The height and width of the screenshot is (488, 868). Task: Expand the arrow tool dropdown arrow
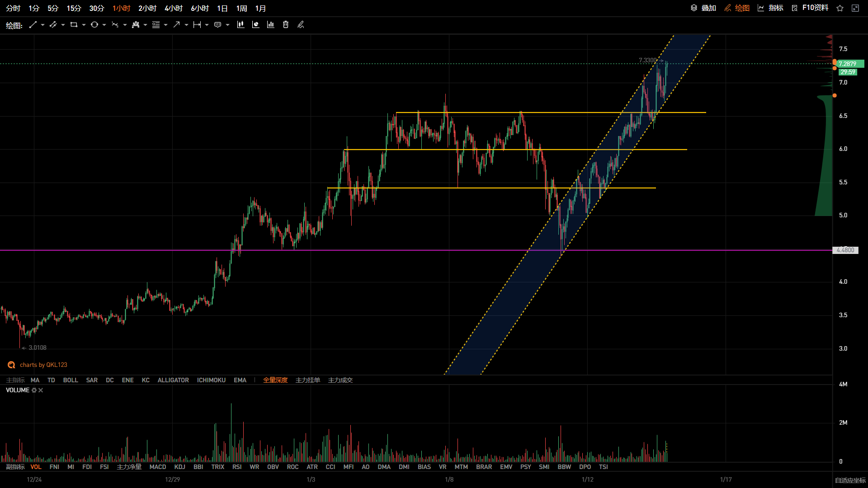click(x=186, y=25)
